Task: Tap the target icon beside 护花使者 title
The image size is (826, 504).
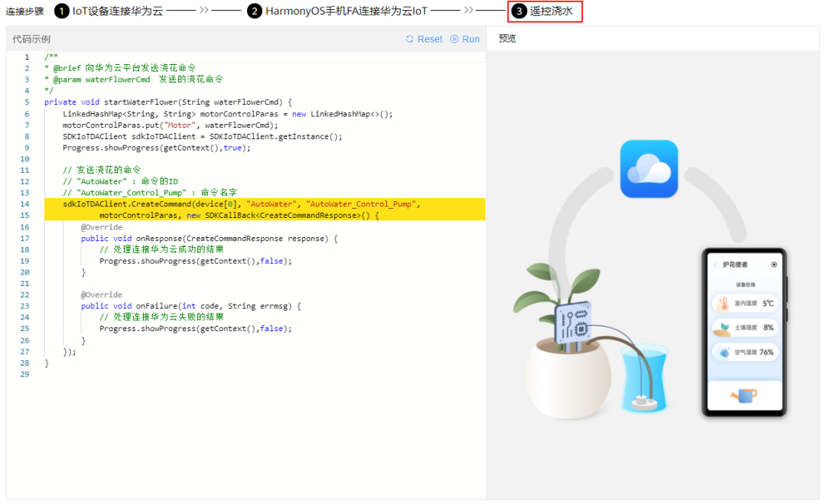Action: [x=774, y=265]
